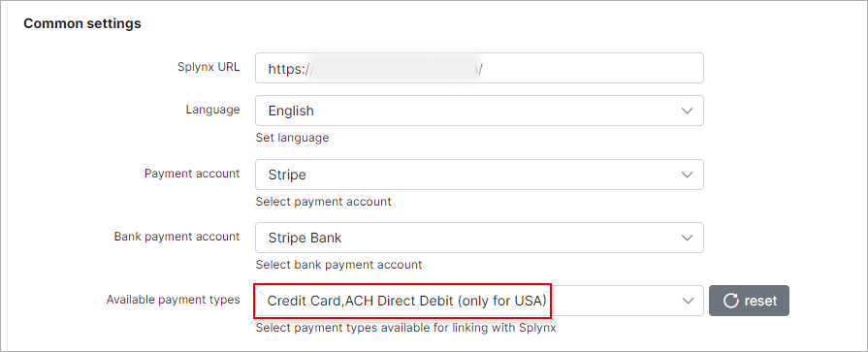Screen dimensions: 868x352
Task: Click the Select bank payment account hint
Action: [x=338, y=265]
